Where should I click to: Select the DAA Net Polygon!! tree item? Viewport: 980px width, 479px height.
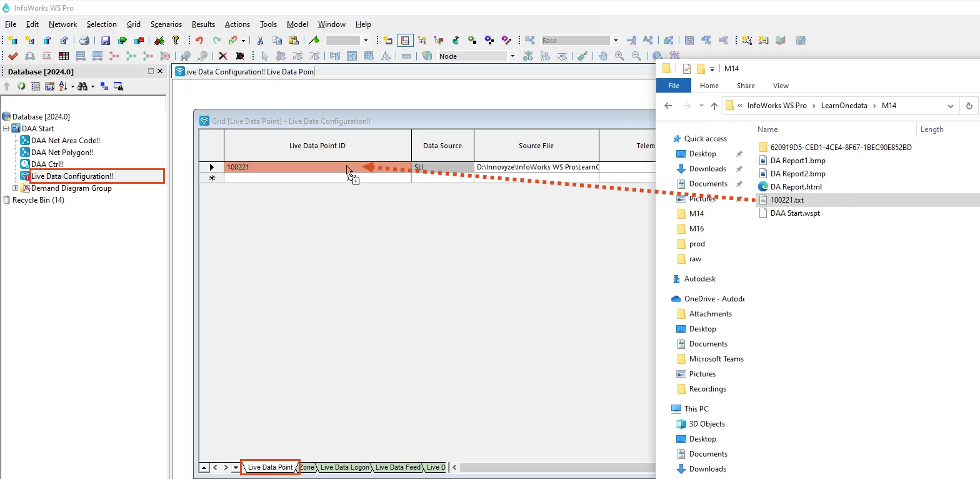pos(62,153)
